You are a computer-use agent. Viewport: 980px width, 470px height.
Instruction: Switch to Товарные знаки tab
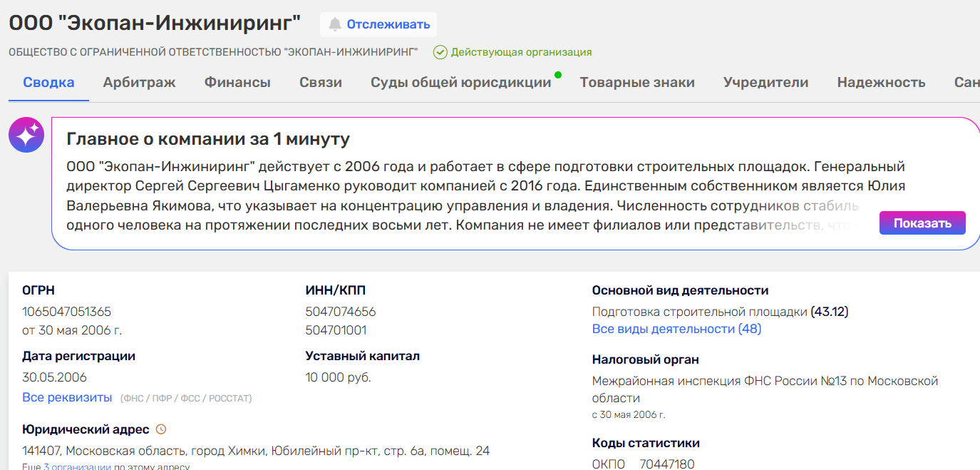(x=637, y=82)
